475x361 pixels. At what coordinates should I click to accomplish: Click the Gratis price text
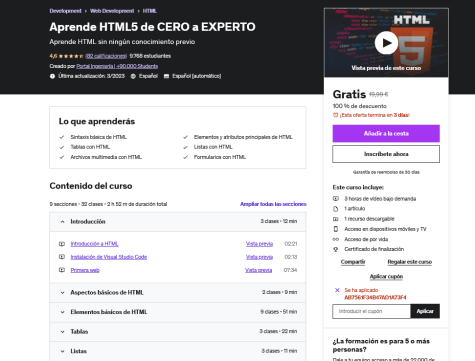(349, 94)
